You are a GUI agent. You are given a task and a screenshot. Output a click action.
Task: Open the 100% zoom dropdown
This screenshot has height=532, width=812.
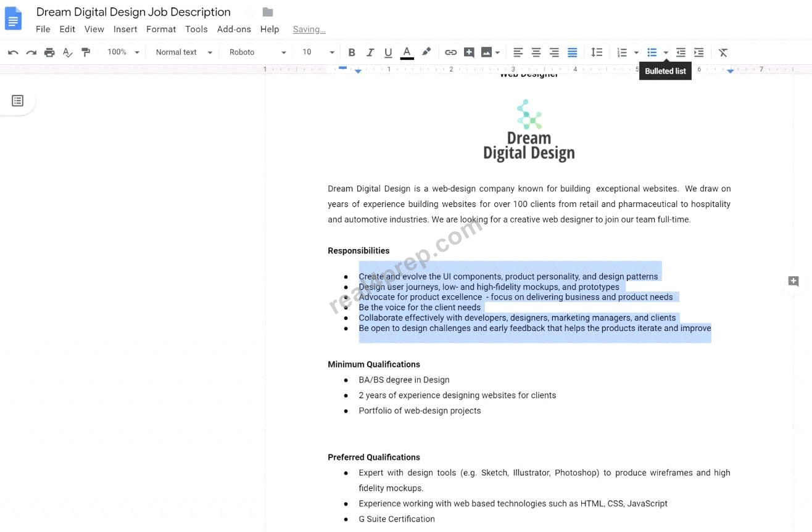click(x=123, y=52)
